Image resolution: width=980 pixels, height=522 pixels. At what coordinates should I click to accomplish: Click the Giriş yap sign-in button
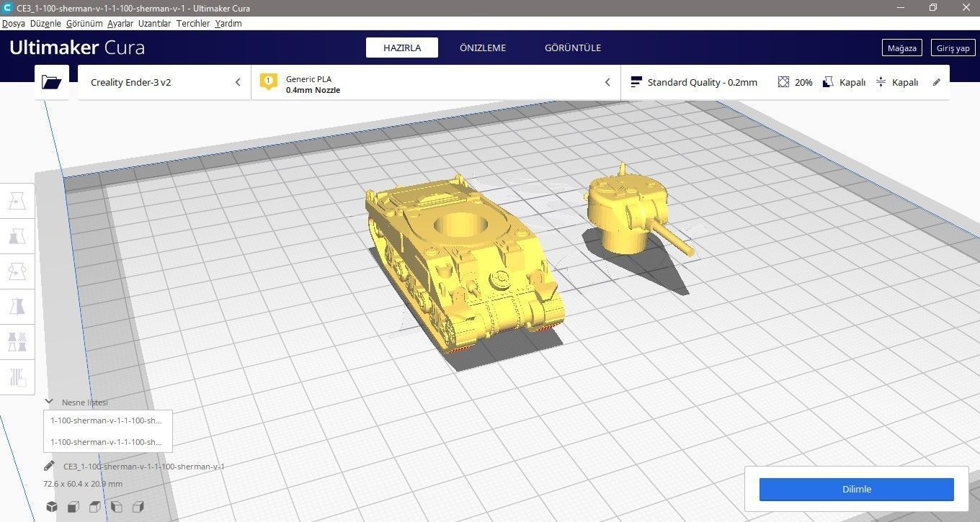coord(953,48)
